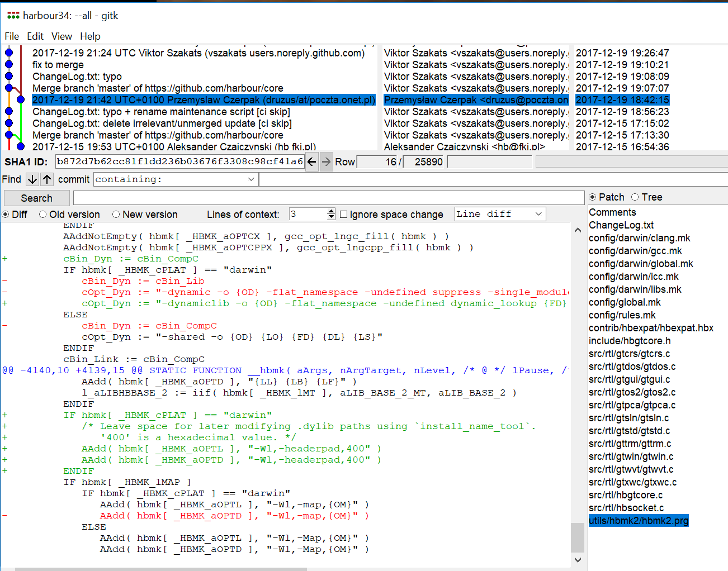Click the gitk icon in title bar
Viewport: 728px width, 571px height.
(x=13, y=16)
